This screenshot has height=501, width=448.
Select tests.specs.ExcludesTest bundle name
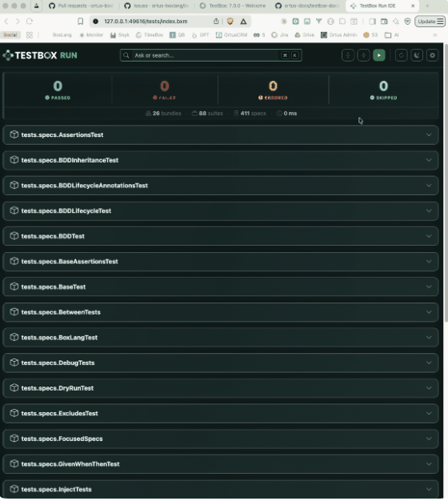click(59, 414)
